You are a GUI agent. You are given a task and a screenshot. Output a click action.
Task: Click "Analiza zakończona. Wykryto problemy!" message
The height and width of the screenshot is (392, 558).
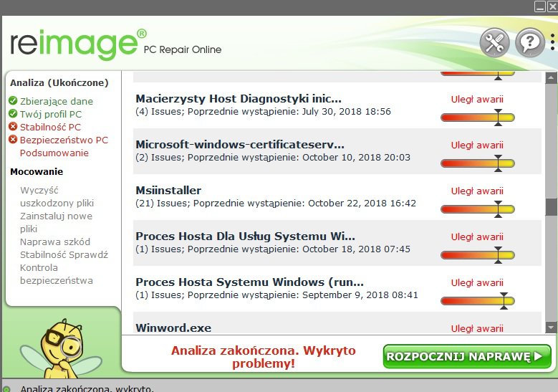(x=264, y=357)
